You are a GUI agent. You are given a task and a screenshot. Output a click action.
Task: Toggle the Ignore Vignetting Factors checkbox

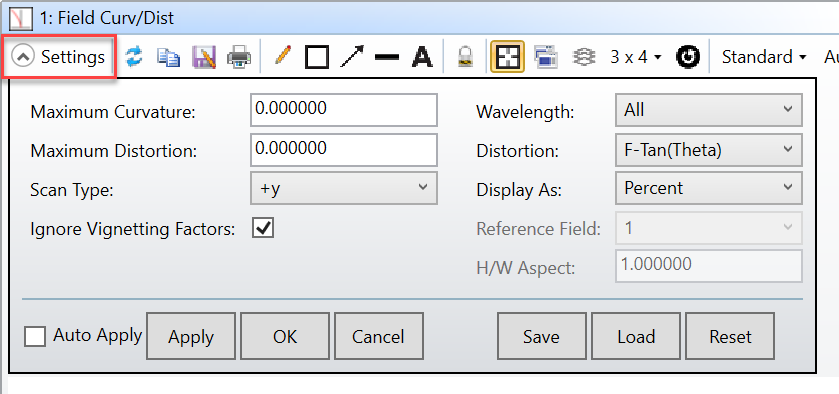pyautogui.click(x=263, y=228)
